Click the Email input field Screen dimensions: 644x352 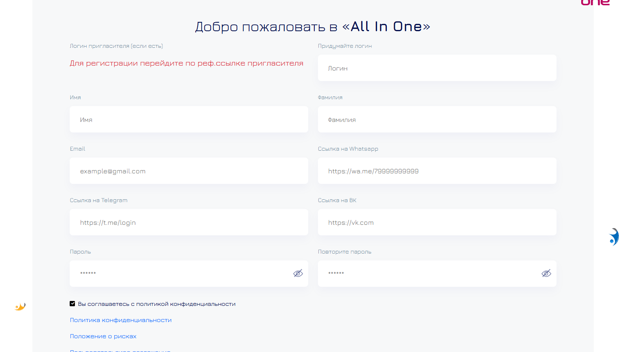[189, 171]
